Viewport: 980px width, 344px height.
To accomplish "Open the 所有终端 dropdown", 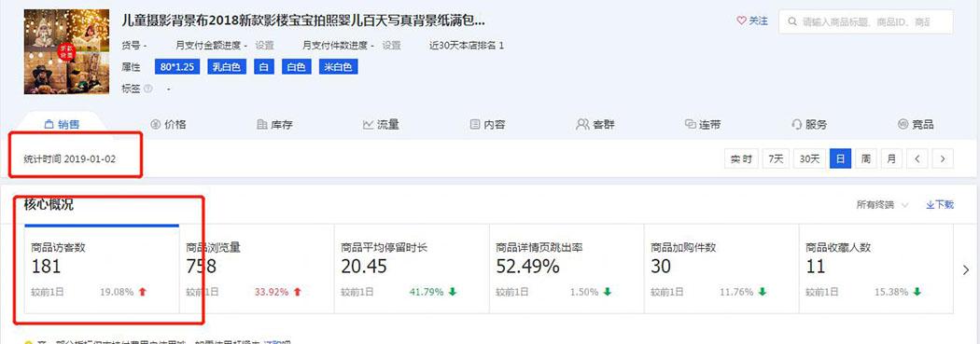I will pyautogui.click(x=882, y=205).
